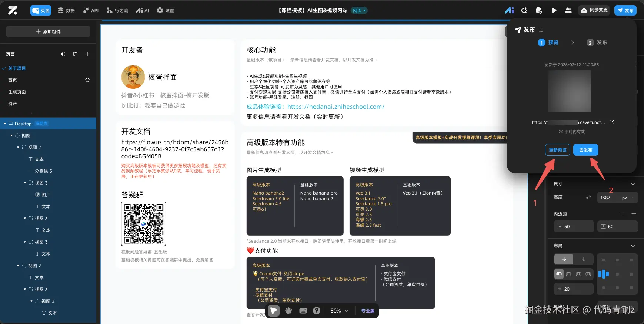Collapse the 尺寸 section chevron

[633, 184]
